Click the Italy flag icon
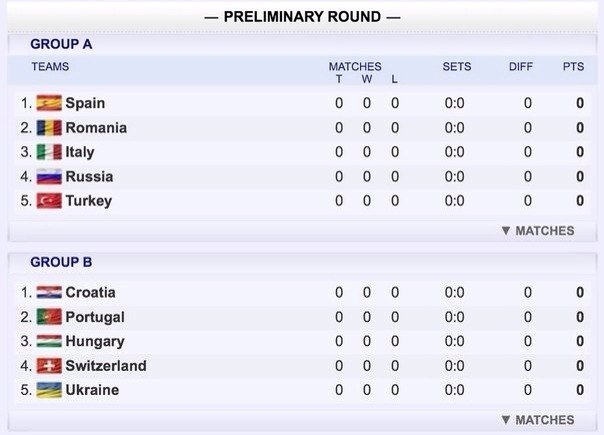 tap(49, 152)
